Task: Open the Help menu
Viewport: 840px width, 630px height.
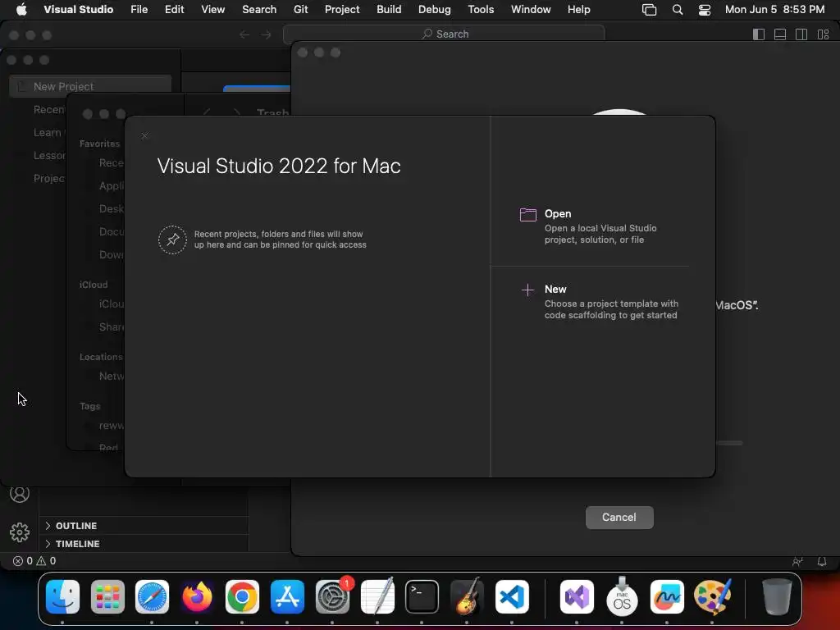Action: (x=578, y=9)
